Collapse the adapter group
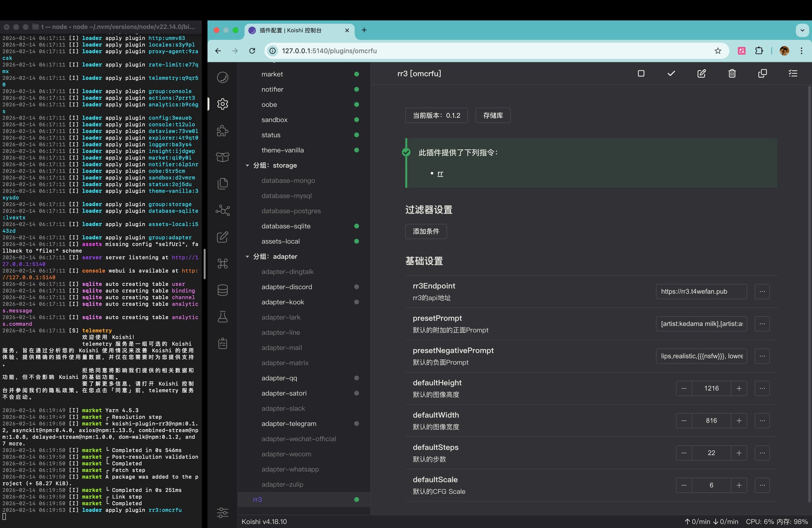This screenshot has height=528, width=812. (247, 257)
